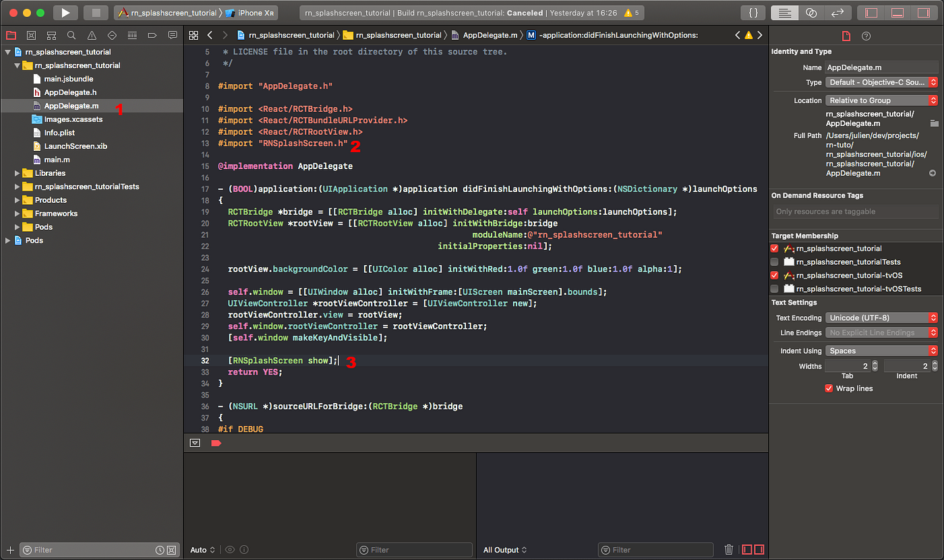This screenshot has height=560, width=944.
Task: Expand the Libraries folder
Action: tap(18, 173)
